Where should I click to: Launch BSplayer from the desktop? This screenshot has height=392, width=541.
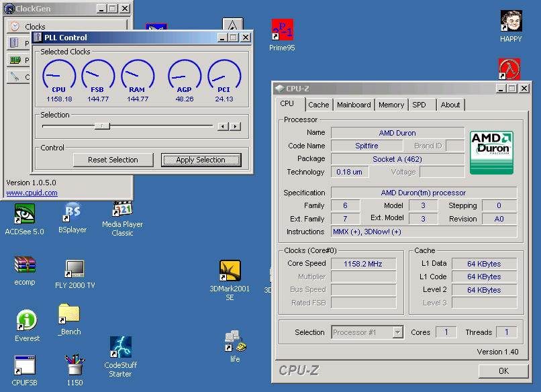tap(72, 213)
